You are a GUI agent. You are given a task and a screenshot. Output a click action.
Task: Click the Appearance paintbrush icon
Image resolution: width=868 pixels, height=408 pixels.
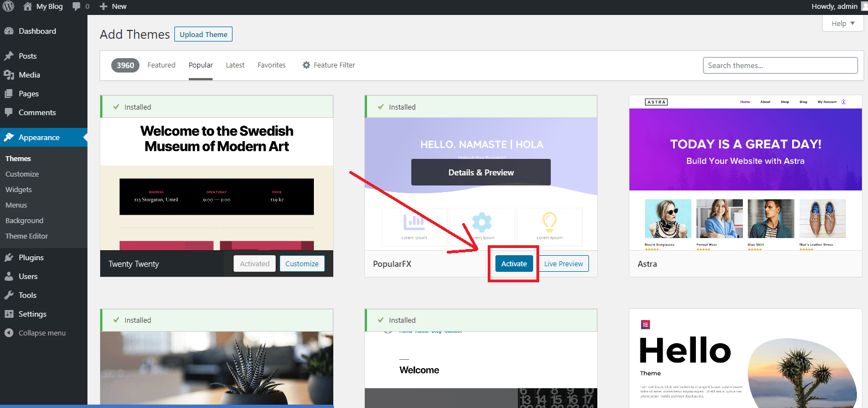[9, 137]
